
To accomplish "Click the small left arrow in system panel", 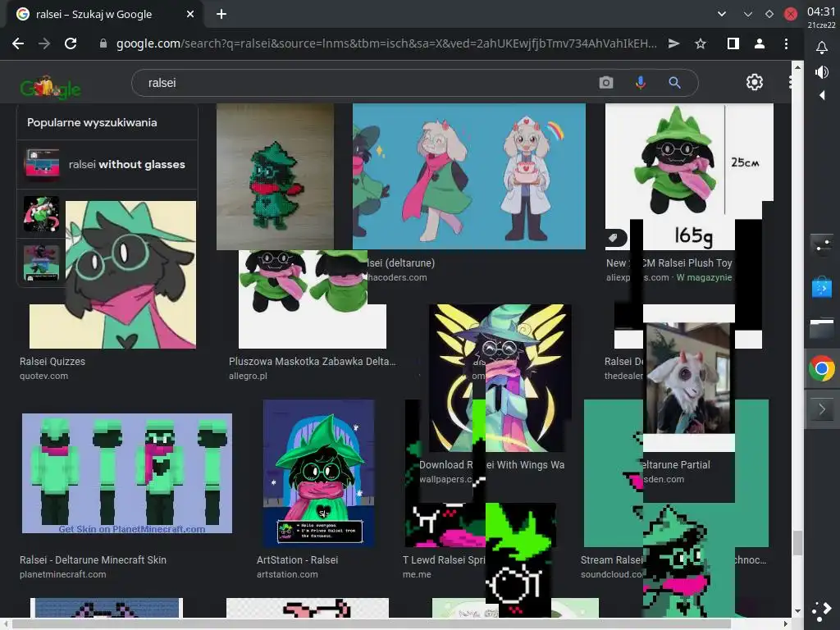I will (x=822, y=95).
